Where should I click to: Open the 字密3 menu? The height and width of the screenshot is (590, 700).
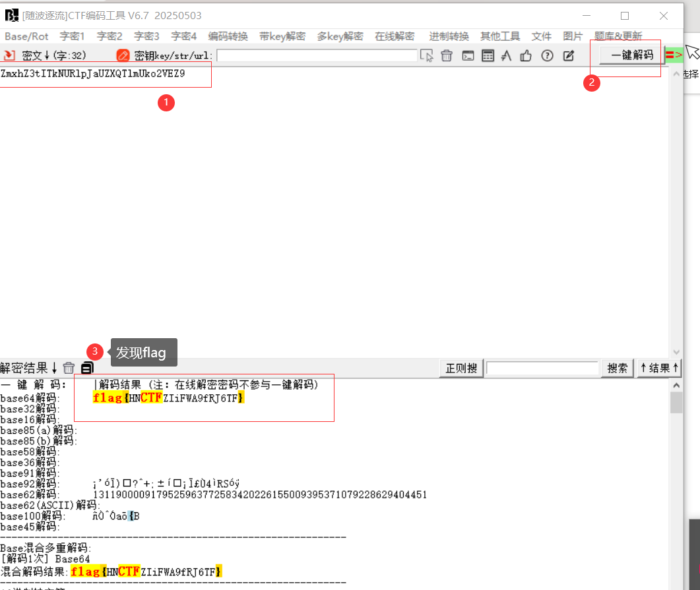pos(146,36)
